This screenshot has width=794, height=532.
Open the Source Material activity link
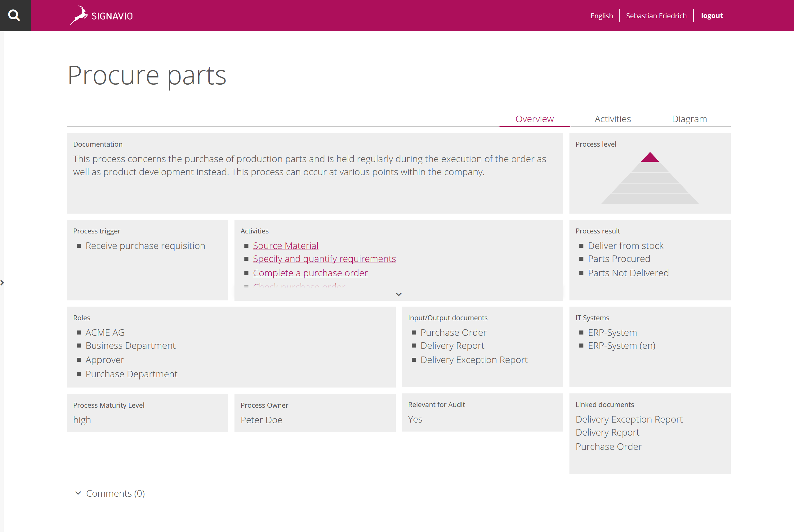(x=285, y=246)
